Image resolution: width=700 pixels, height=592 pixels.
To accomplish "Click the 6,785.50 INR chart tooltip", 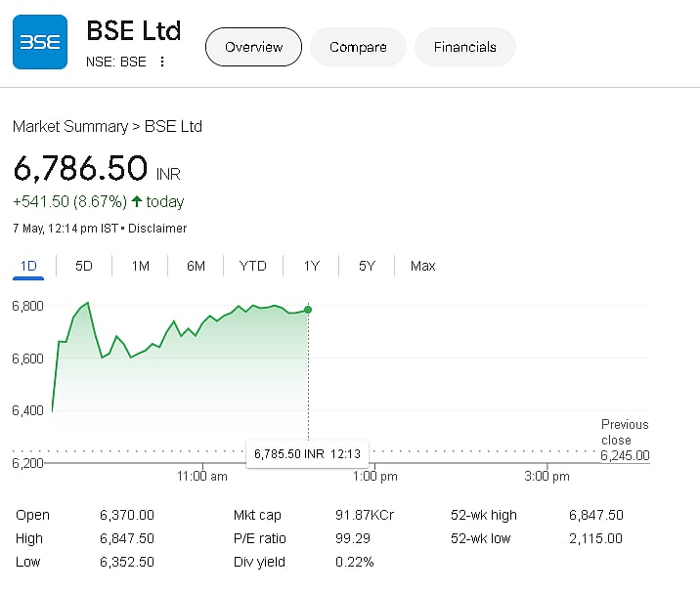I will [307, 453].
